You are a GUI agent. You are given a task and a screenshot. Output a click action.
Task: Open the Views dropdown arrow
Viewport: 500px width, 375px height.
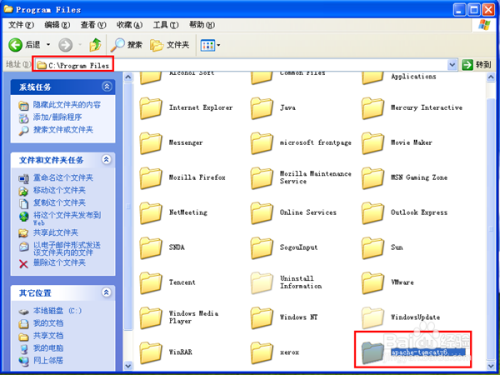coord(219,45)
